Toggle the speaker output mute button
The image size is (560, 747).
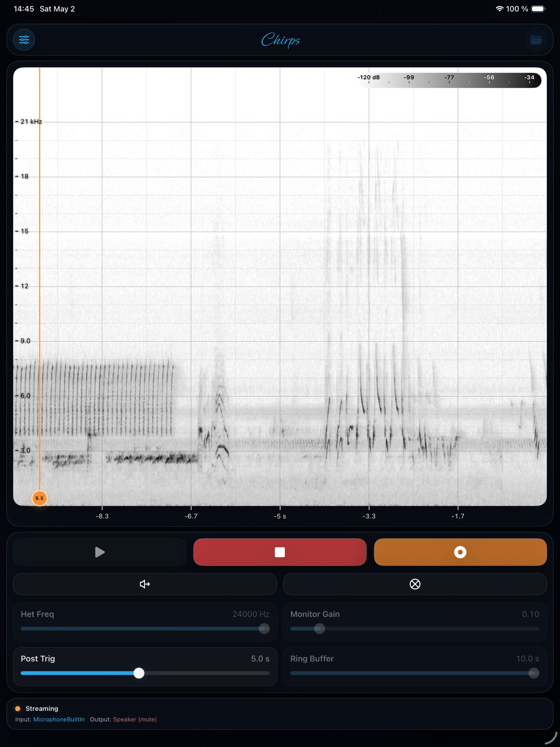point(145,584)
